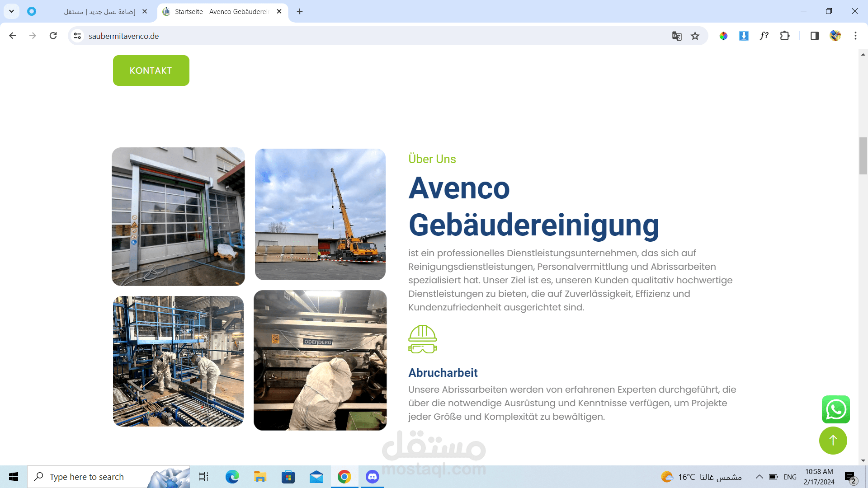The width and height of the screenshot is (868, 488).
Task: Show hidden system tray icons
Action: 759,477
